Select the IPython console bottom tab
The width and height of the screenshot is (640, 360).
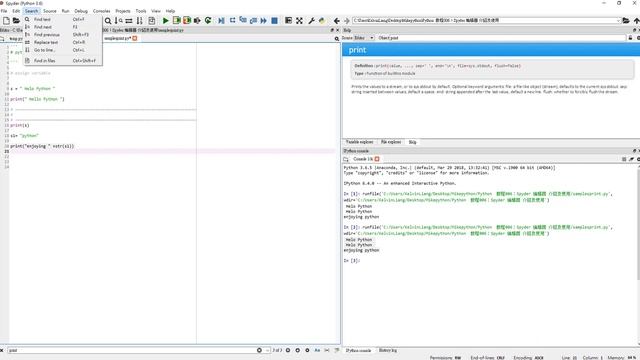point(358,351)
